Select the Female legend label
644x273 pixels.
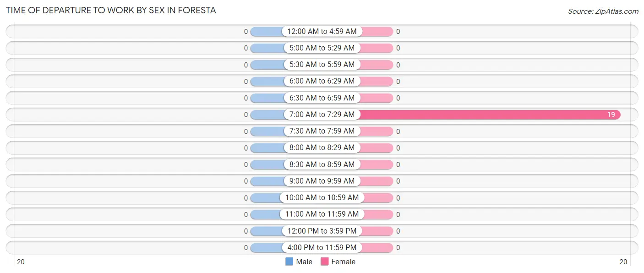[x=344, y=262]
